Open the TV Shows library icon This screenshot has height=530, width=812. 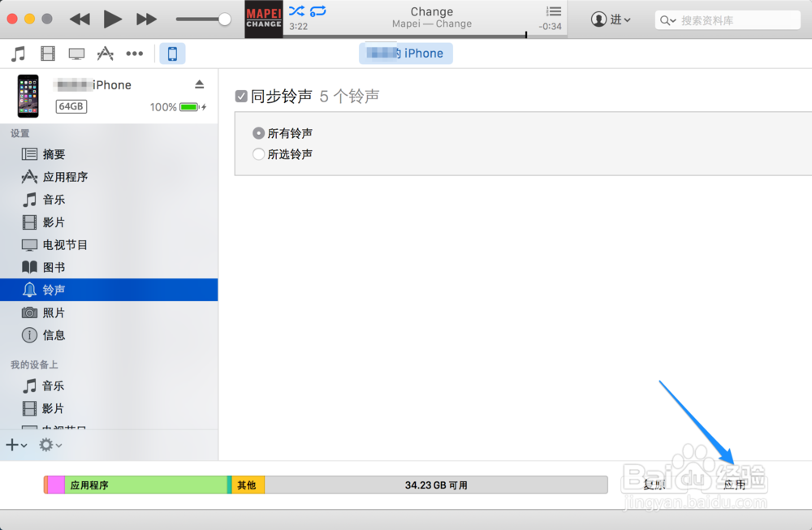coord(76,54)
